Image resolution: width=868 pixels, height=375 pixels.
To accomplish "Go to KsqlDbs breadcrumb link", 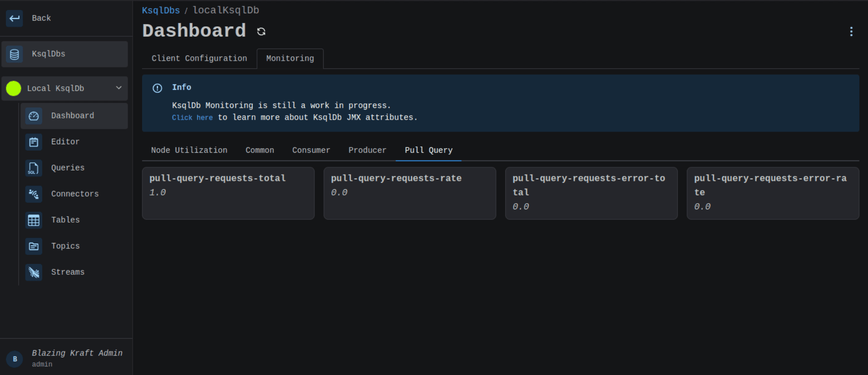I will pyautogui.click(x=161, y=10).
